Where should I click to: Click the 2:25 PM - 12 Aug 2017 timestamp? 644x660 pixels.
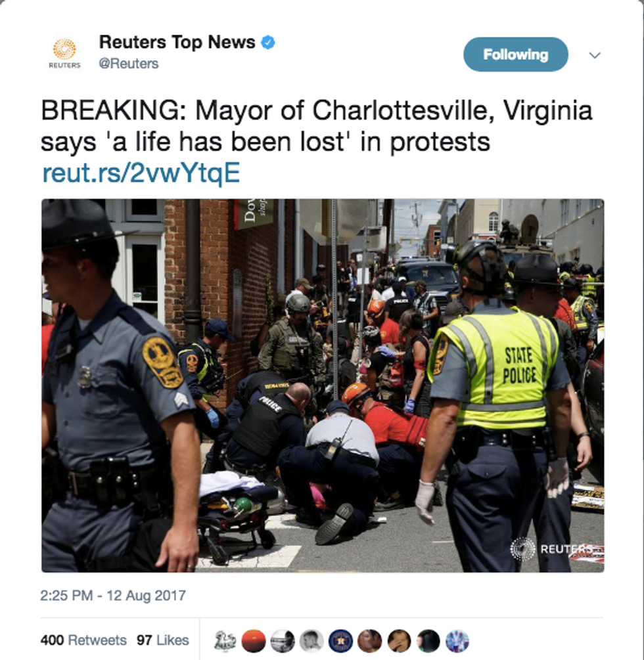point(113,596)
